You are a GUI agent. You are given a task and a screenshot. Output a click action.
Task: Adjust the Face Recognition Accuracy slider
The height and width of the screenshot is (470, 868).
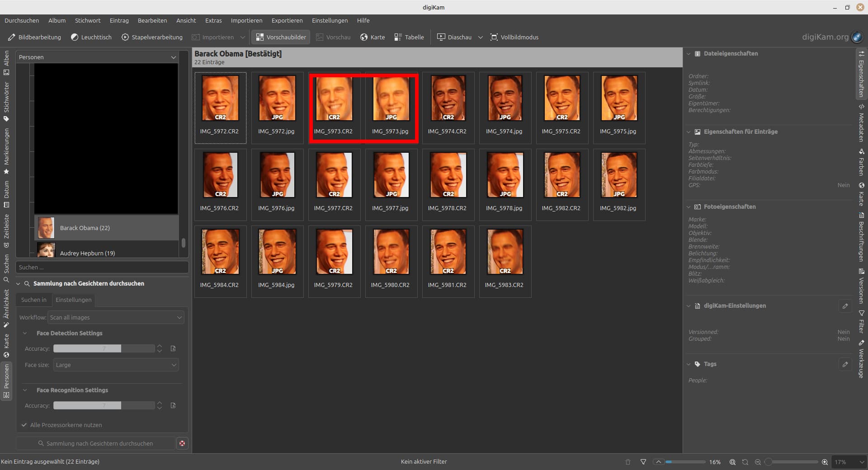[104, 405]
